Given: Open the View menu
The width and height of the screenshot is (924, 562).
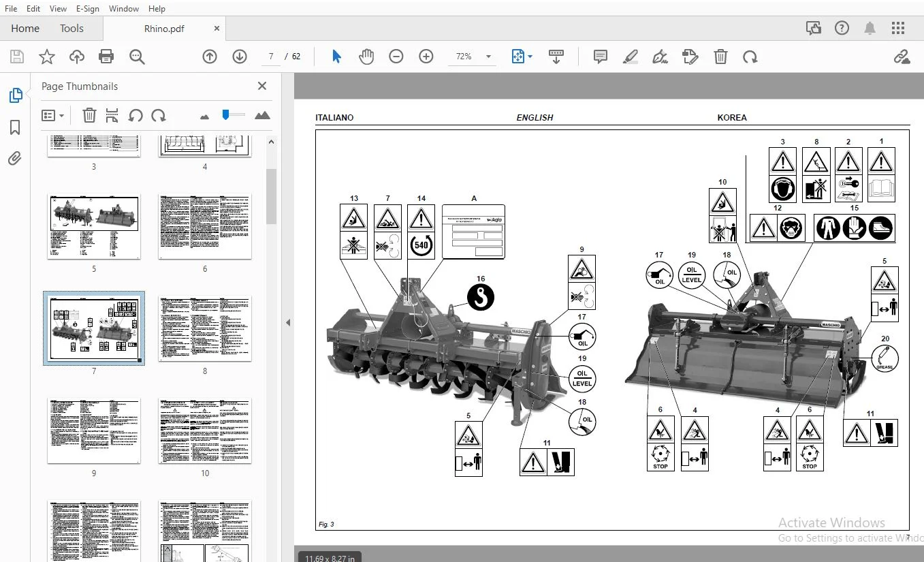Looking at the screenshot, I should click(58, 9).
